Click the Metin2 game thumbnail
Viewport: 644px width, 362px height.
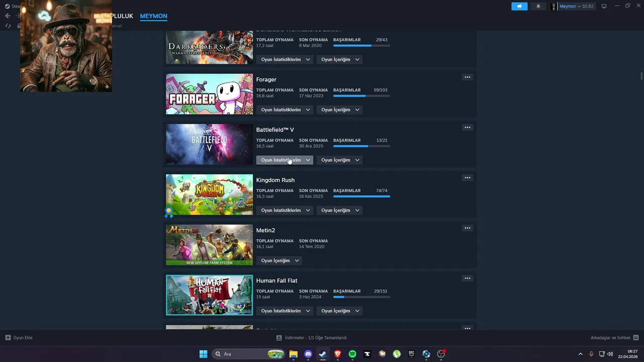tap(209, 245)
